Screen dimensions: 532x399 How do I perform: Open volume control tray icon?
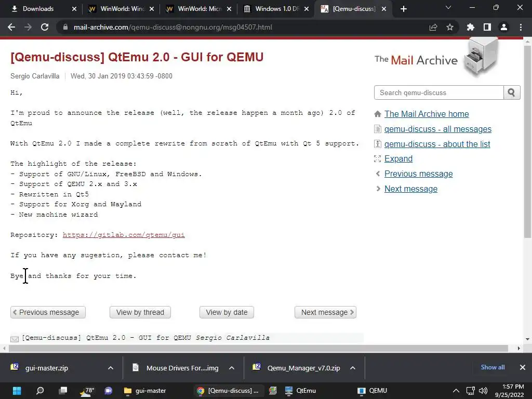click(x=483, y=391)
